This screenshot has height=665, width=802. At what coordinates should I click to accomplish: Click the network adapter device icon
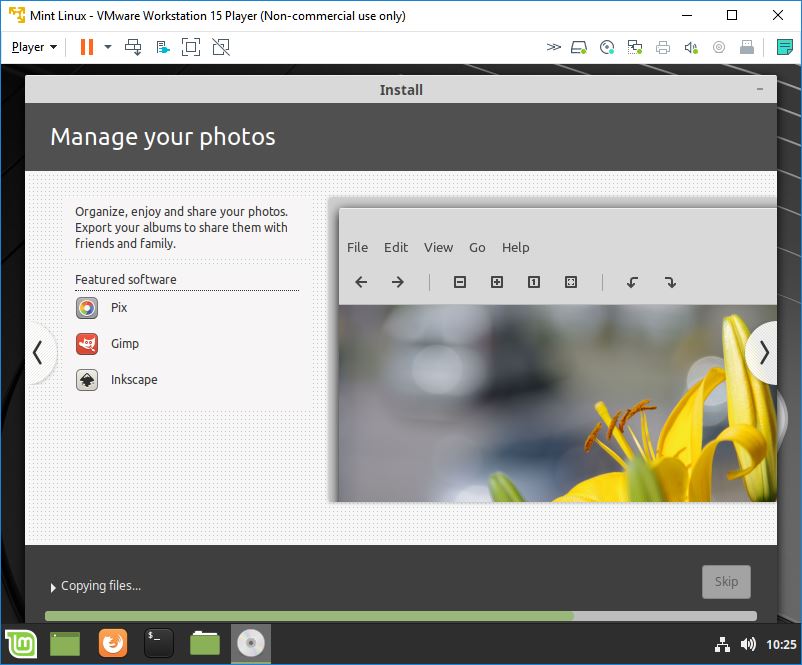click(635, 48)
